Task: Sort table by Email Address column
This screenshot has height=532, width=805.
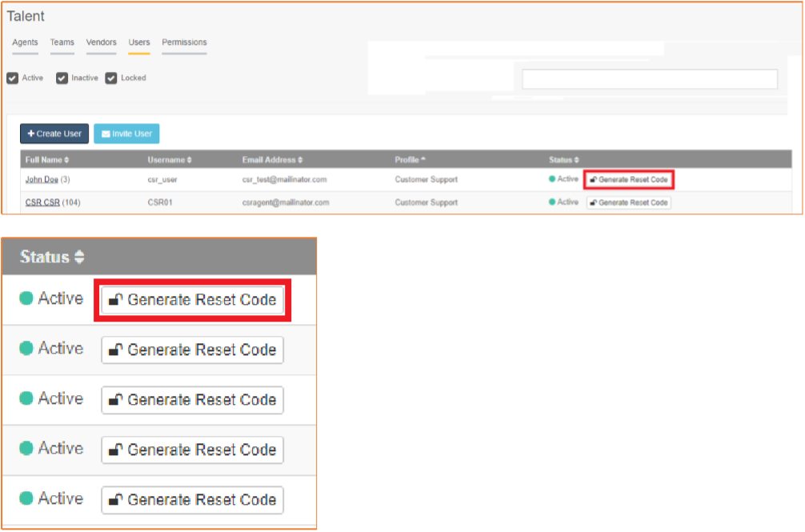Action: pyautogui.click(x=272, y=160)
